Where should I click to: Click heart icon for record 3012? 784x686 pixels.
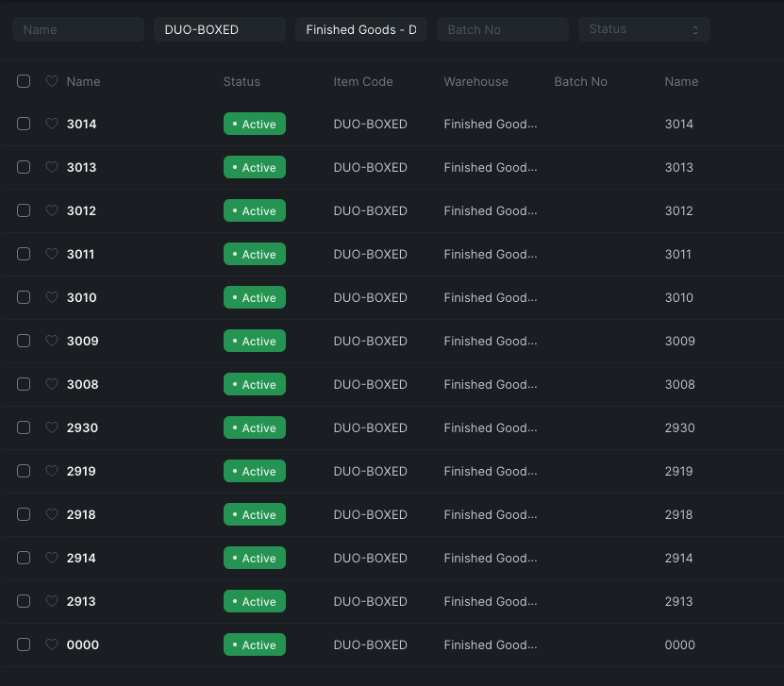click(x=52, y=210)
